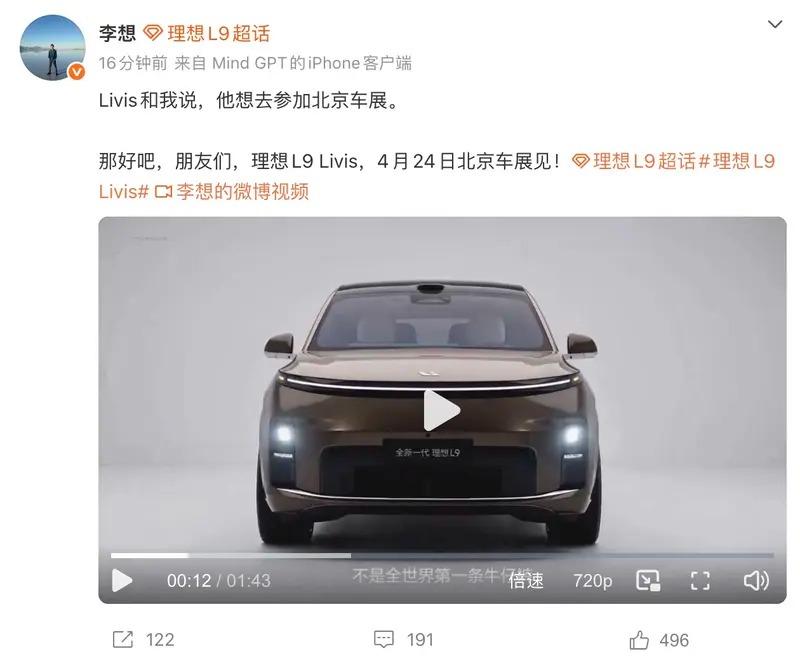The height and width of the screenshot is (663, 800).
Task: Click the orange verified V badge
Action: 77,72
